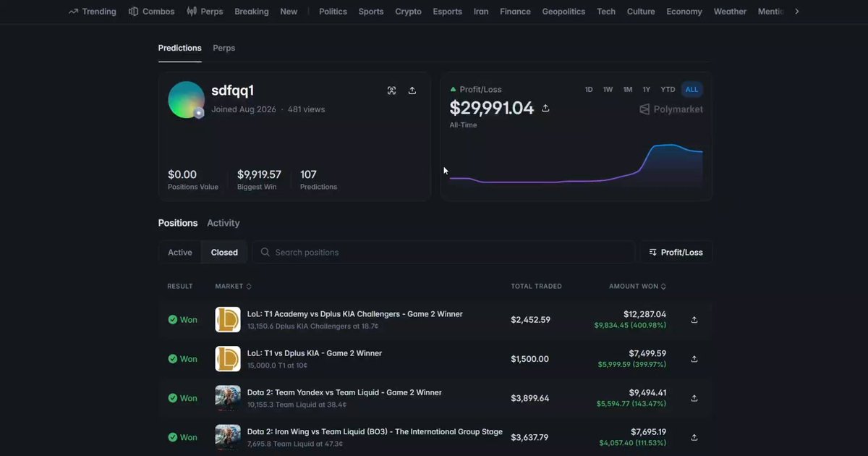Show Active positions
Screen dimensions: 868x456
pos(180,253)
